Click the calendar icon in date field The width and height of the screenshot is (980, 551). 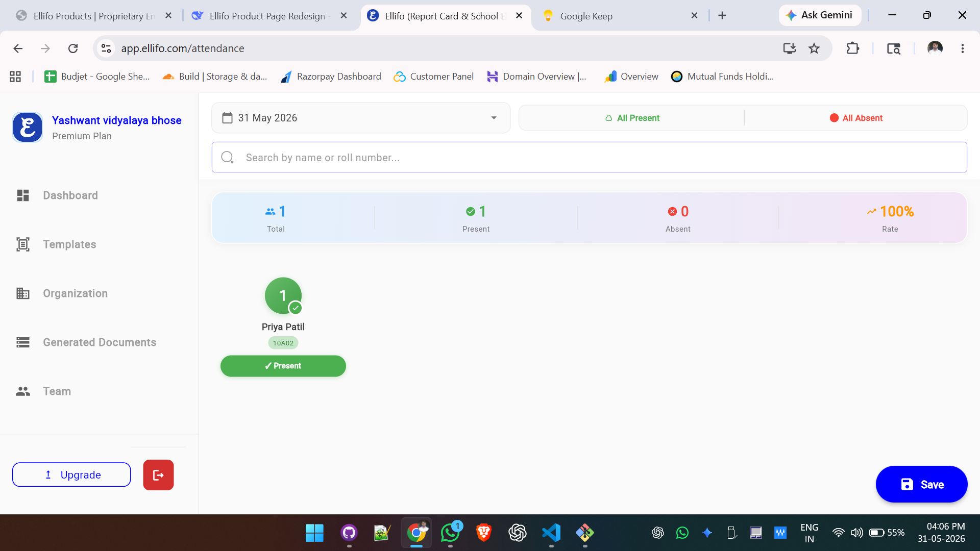click(227, 118)
